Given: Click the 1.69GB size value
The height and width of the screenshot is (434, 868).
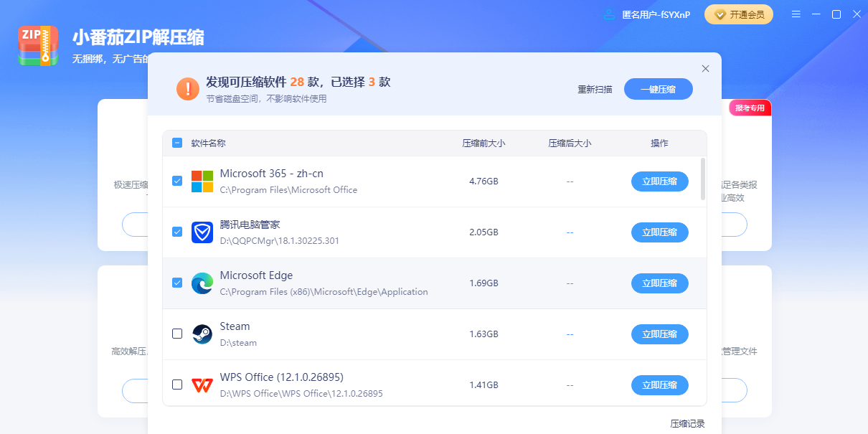Looking at the screenshot, I should pos(483,283).
